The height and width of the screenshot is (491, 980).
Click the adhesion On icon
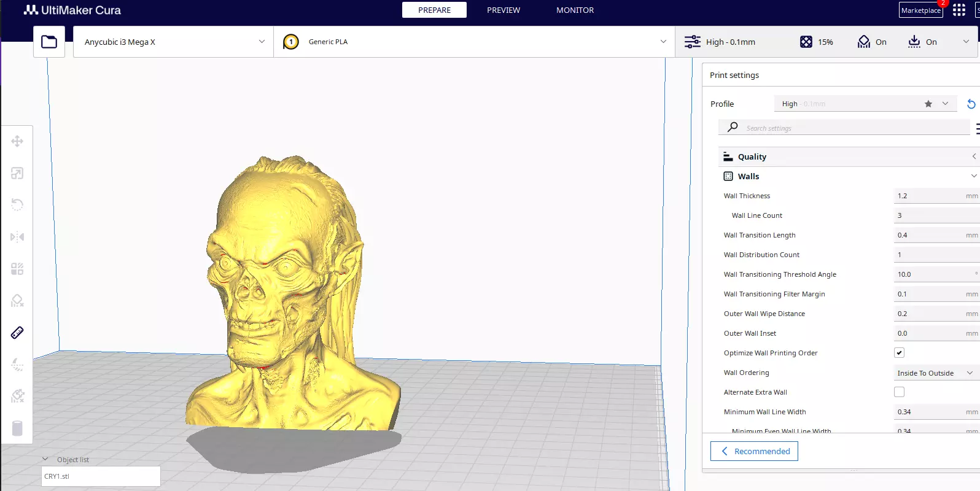click(x=914, y=42)
